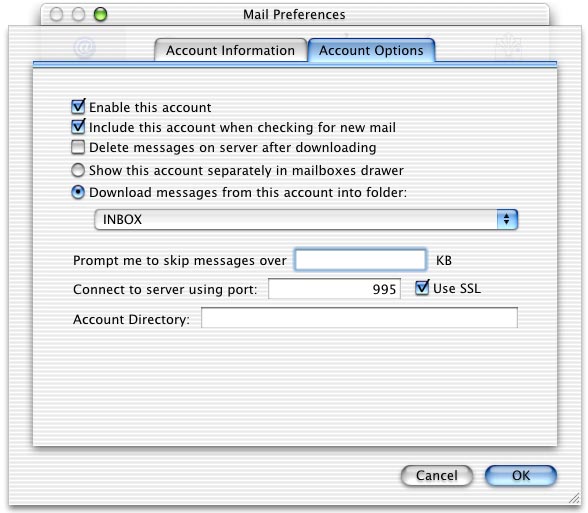The image size is (588, 513).
Task: Click the gray minimize window button
Action: tap(78, 15)
